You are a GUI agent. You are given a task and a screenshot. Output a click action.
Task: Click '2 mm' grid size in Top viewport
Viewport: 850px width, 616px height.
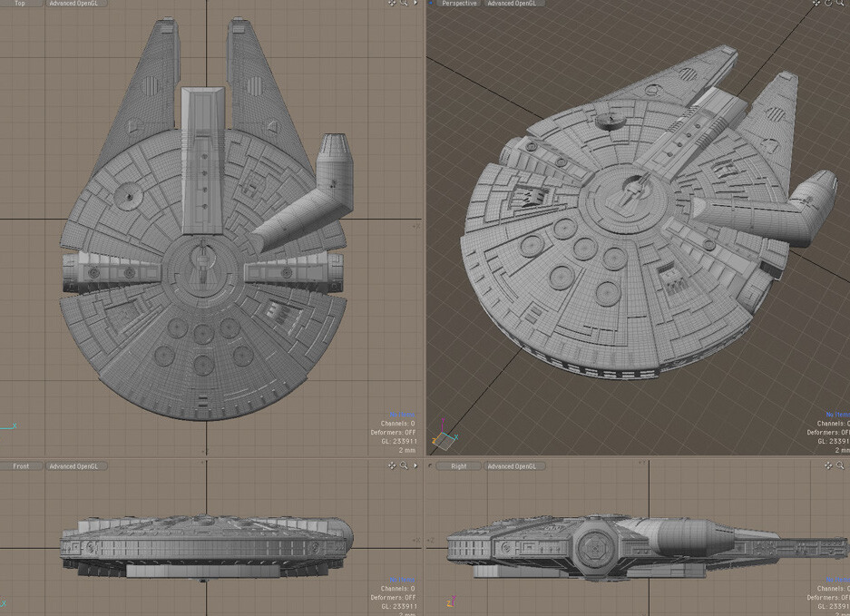coord(407,450)
